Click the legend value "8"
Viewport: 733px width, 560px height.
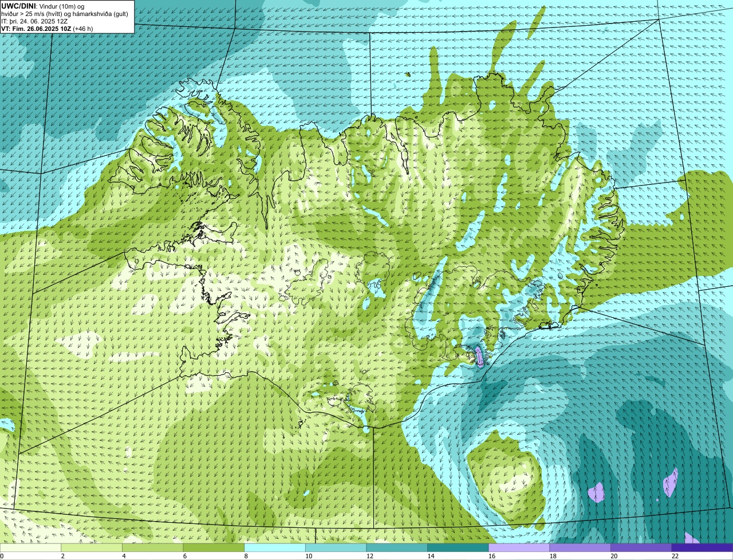point(246,556)
